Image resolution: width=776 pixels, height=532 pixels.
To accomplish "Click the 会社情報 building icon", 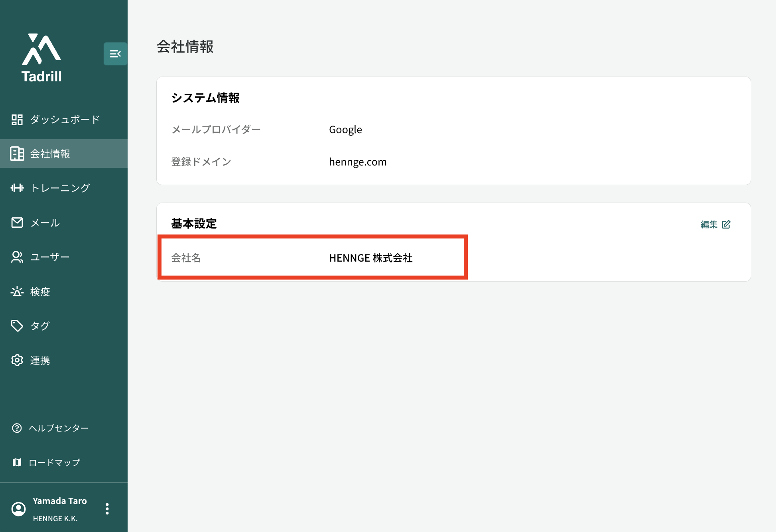I will pos(17,154).
